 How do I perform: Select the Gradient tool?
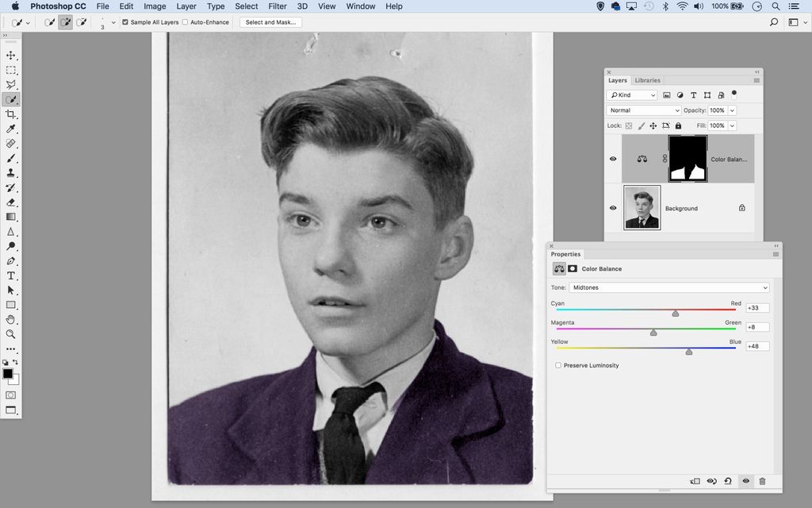(11, 216)
